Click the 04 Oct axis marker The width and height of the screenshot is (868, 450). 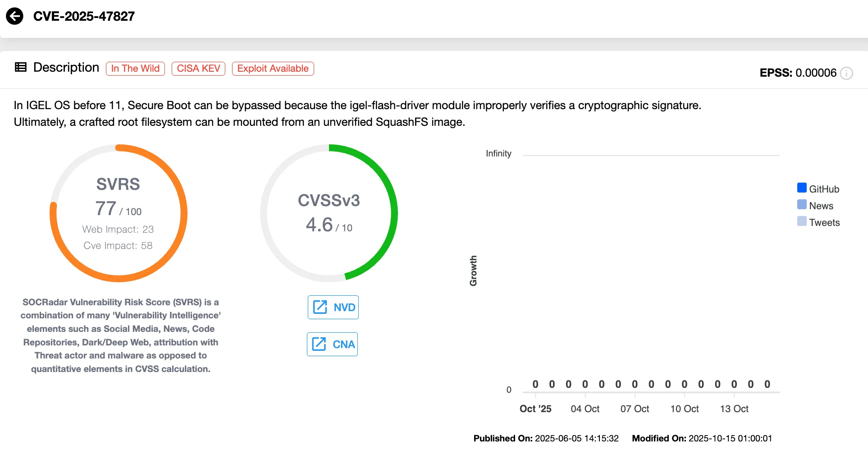click(585, 409)
